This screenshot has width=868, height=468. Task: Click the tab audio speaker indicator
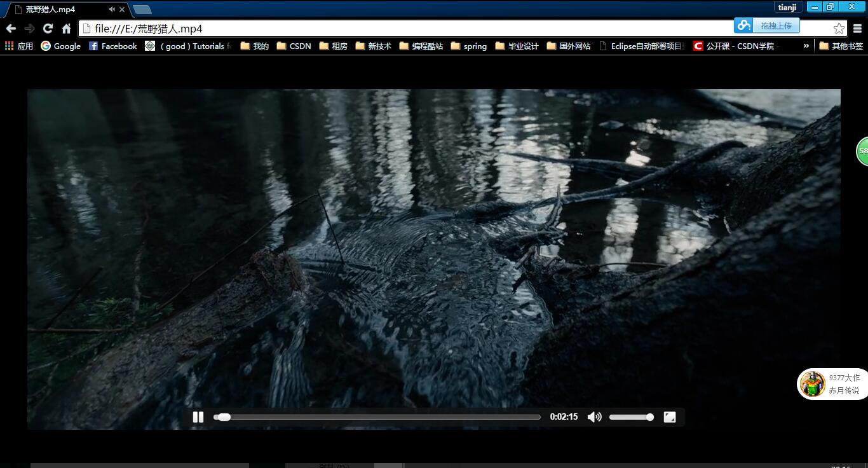[x=112, y=10]
